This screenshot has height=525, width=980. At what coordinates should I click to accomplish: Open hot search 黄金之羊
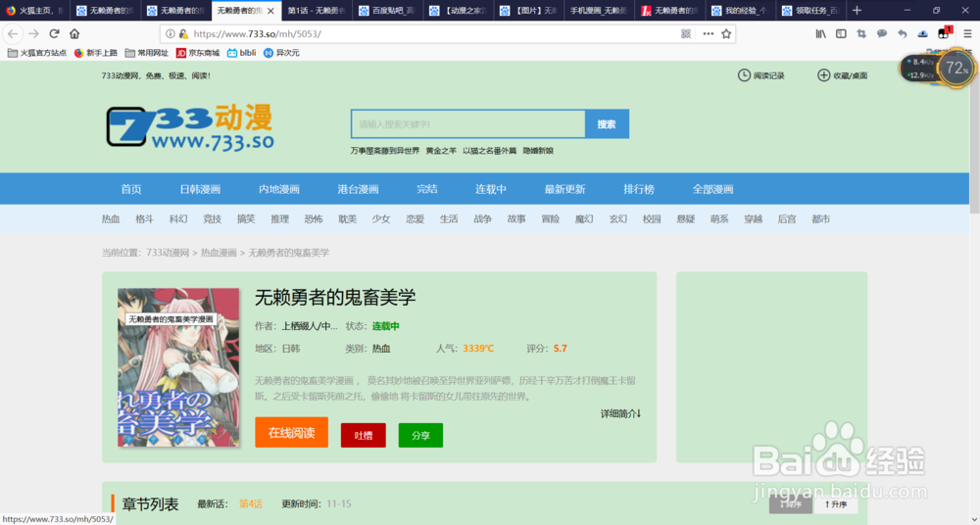[441, 151]
